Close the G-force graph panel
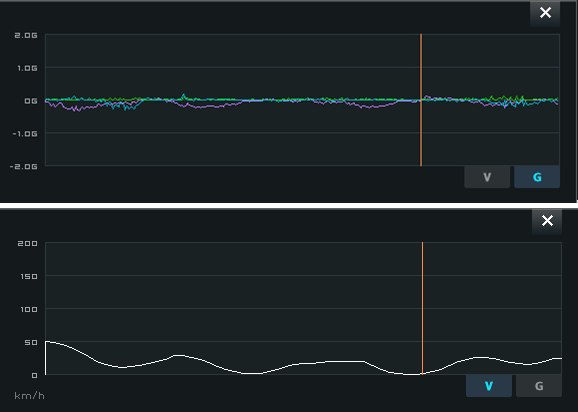 point(545,13)
